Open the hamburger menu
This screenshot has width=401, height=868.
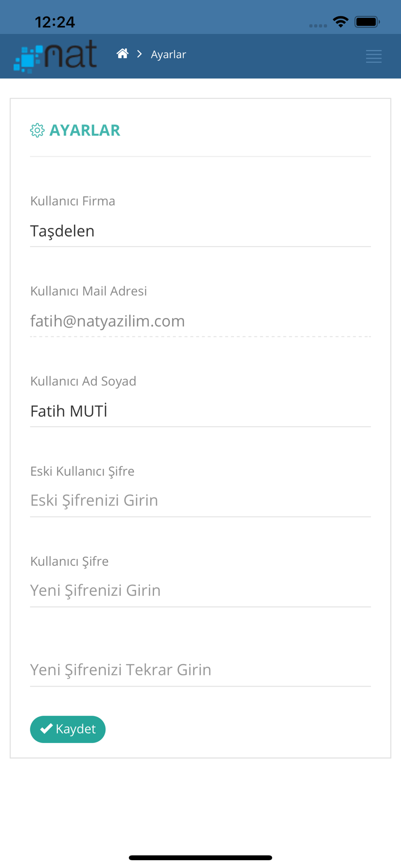pyautogui.click(x=374, y=56)
